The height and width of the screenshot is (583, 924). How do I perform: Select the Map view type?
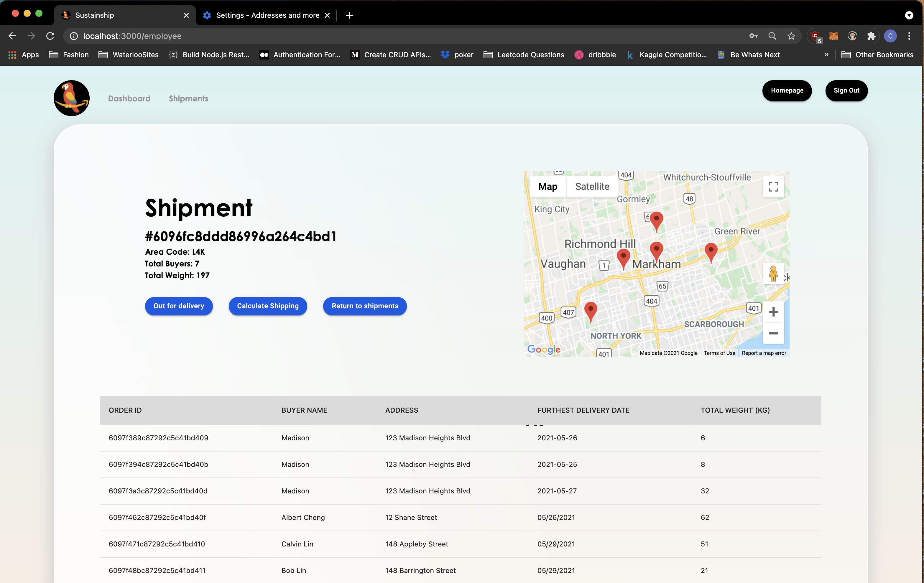(547, 187)
